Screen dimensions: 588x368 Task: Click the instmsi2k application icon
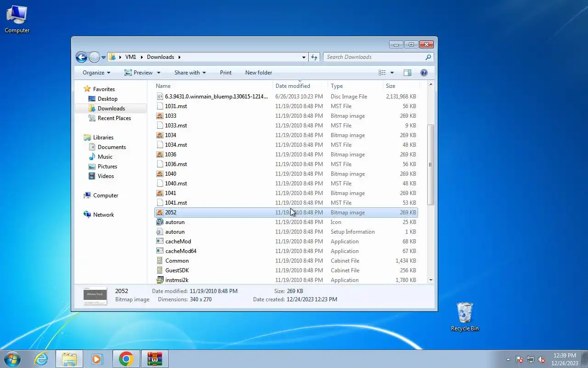(x=160, y=280)
